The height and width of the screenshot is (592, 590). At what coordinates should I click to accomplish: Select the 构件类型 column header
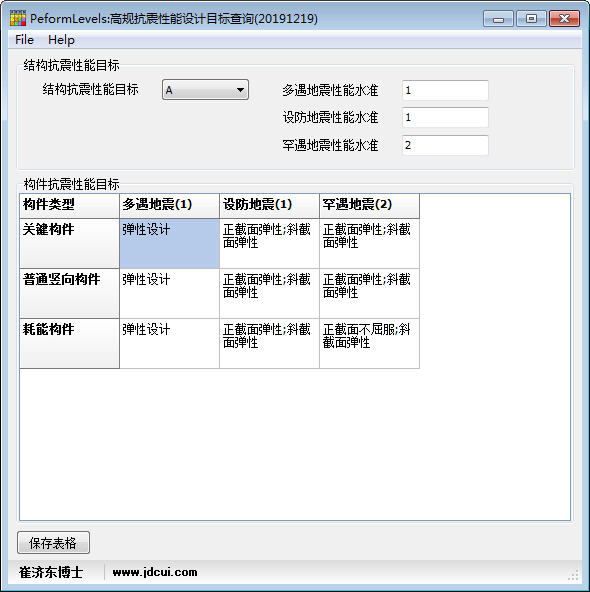pyautogui.click(x=69, y=206)
